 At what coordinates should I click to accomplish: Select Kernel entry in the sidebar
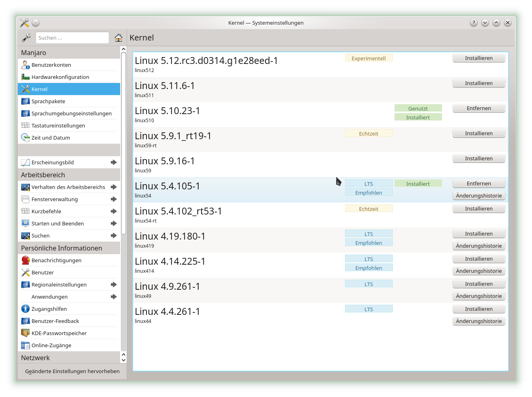pyautogui.click(x=69, y=89)
